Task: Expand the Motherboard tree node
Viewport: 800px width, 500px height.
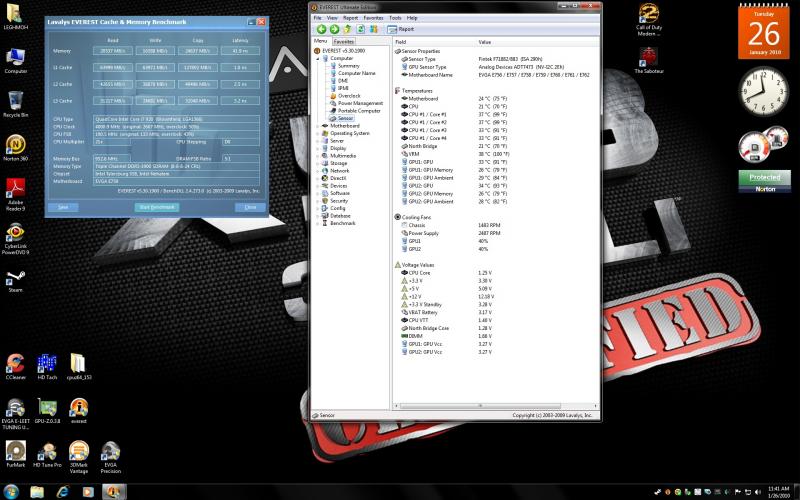Action: point(317,126)
